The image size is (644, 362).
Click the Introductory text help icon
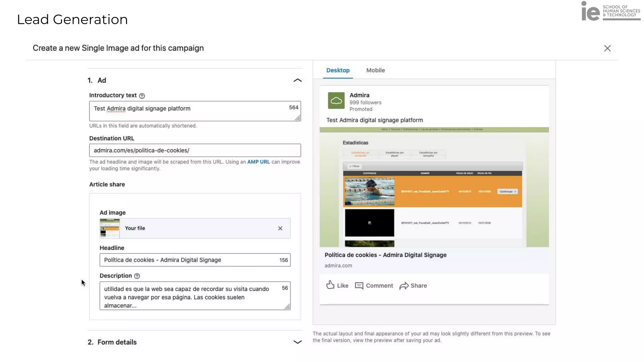pos(142,96)
